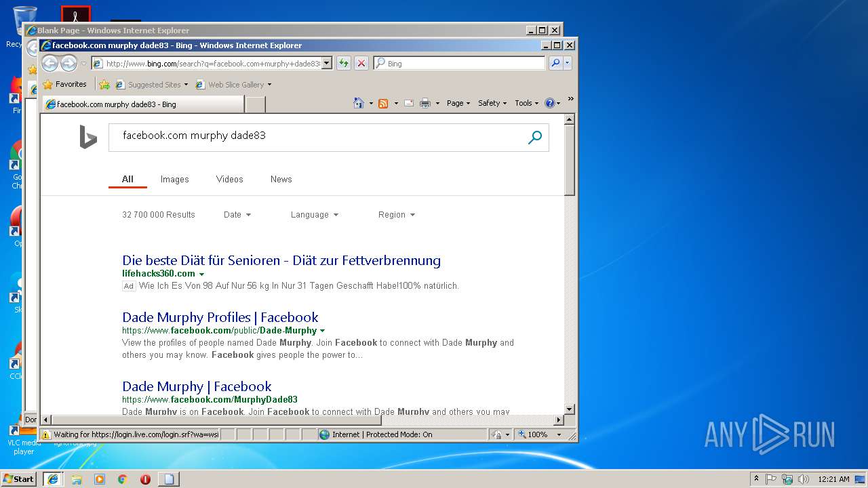Expand the Suggested Sites dropdown

186,85
